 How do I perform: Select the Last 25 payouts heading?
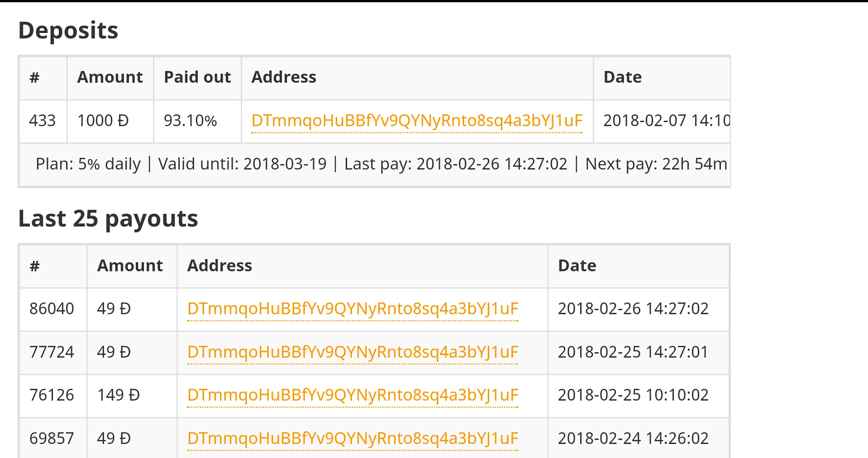108,219
